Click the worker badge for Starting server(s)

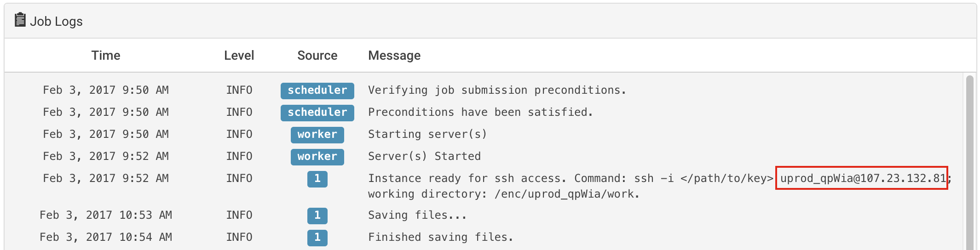click(x=317, y=135)
